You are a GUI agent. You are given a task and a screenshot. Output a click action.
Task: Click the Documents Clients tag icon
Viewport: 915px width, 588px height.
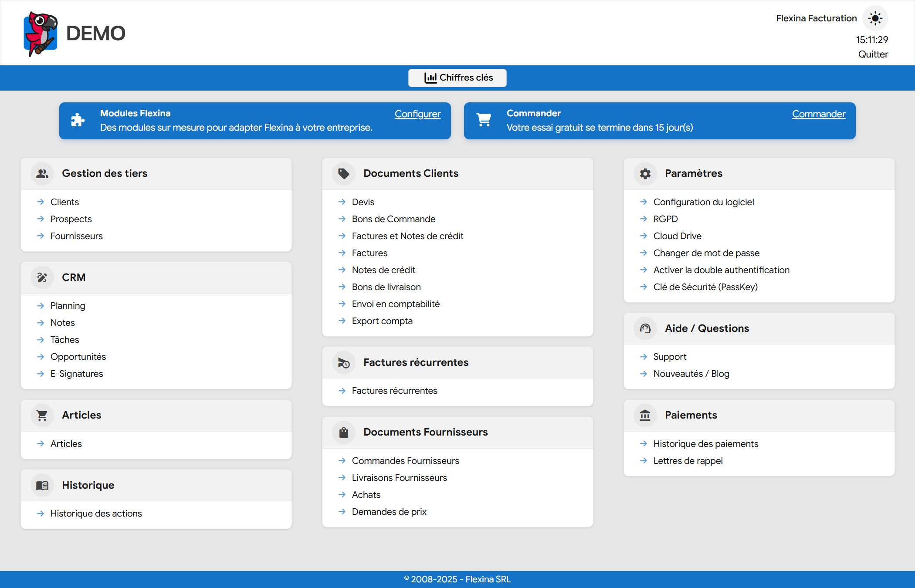coord(344,173)
